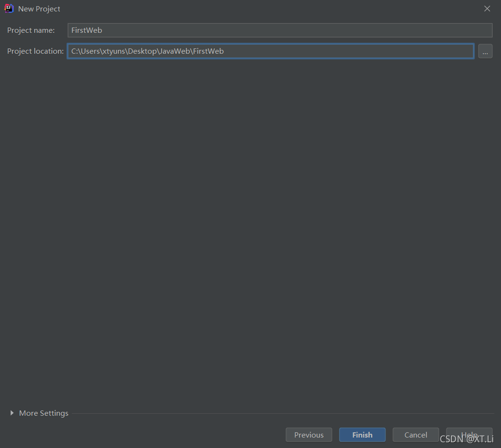
Task: Click the Project location input field
Action: (x=270, y=51)
